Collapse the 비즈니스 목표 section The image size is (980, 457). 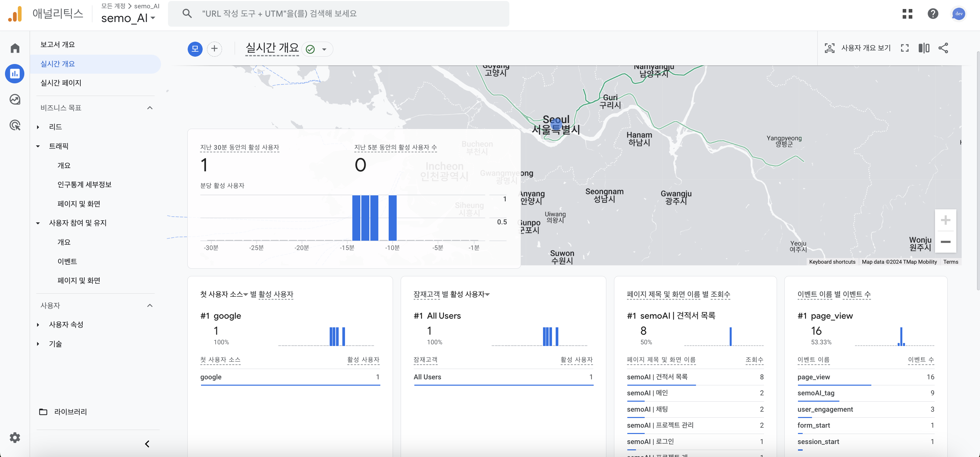coord(150,108)
